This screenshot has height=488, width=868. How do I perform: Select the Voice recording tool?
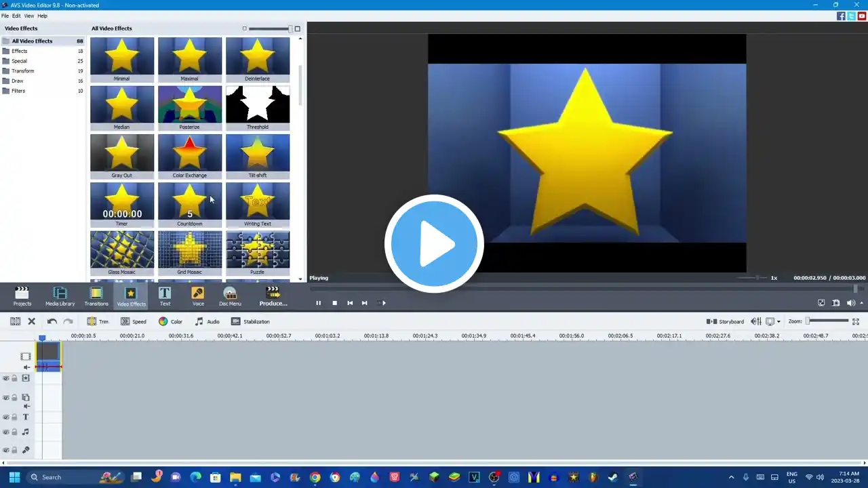click(x=198, y=296)
